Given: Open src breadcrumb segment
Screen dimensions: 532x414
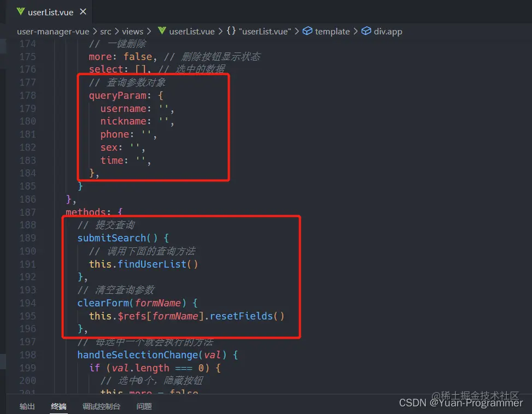Looking at the screenshot, I should click(106, 32).
